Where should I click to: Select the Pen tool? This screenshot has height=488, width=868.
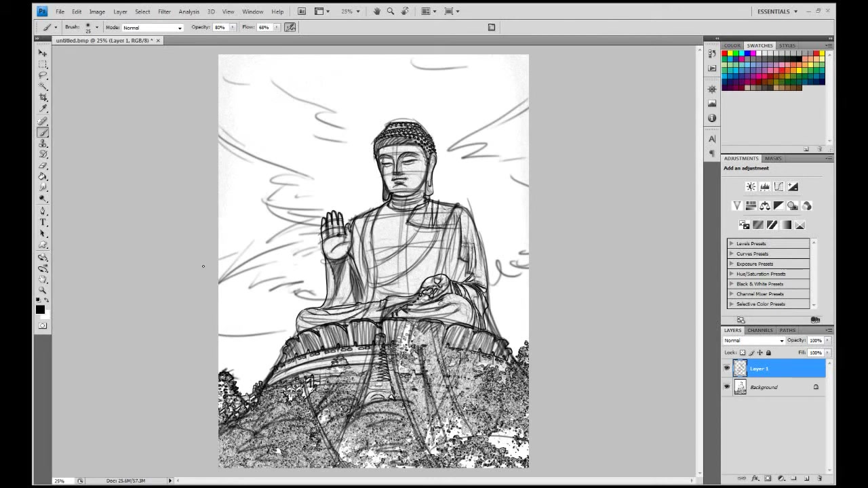43,211
